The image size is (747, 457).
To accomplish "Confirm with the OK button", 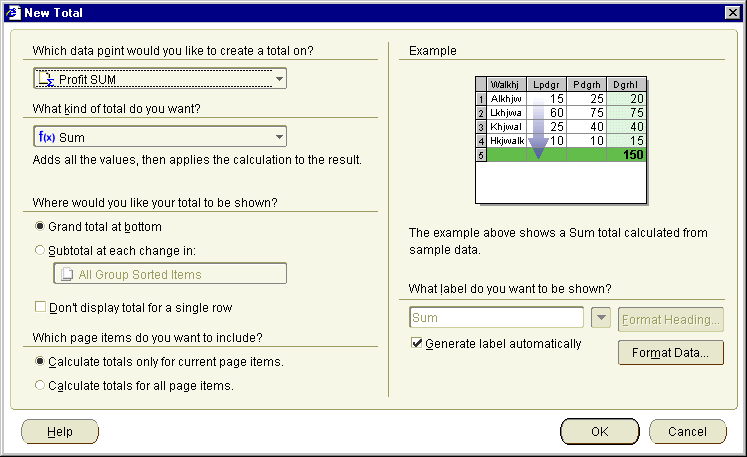I will click(600, 432).
